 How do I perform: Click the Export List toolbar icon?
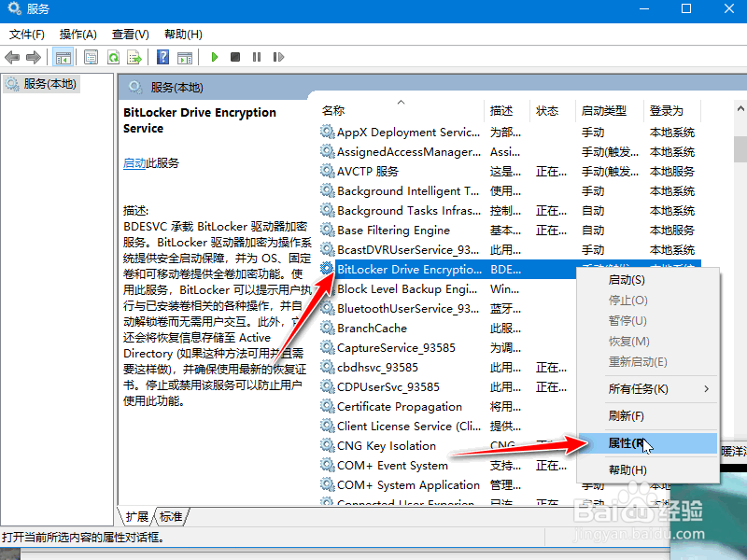(x=134, y=58)
